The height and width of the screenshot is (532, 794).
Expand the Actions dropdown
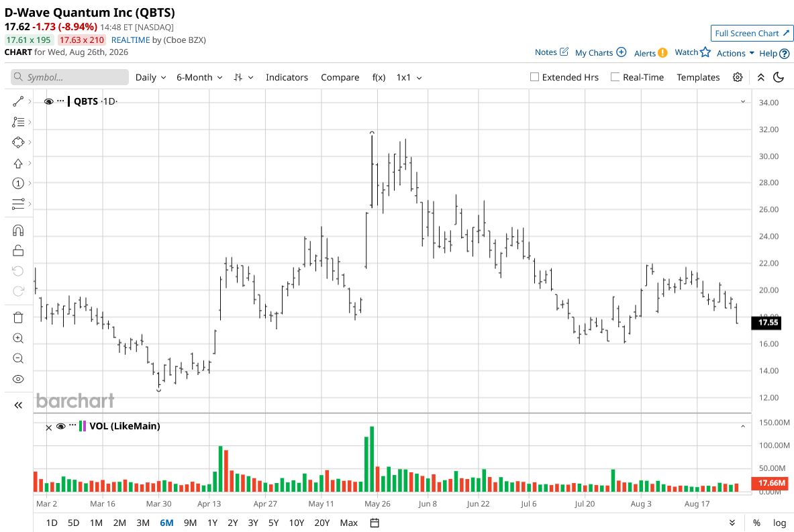pyautogui.click(x=735, y=53)
